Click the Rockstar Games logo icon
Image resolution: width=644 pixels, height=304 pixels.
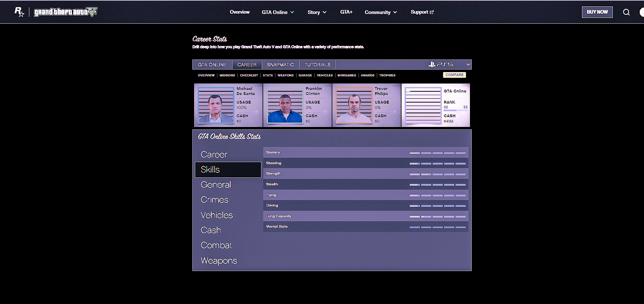[19, 12]
